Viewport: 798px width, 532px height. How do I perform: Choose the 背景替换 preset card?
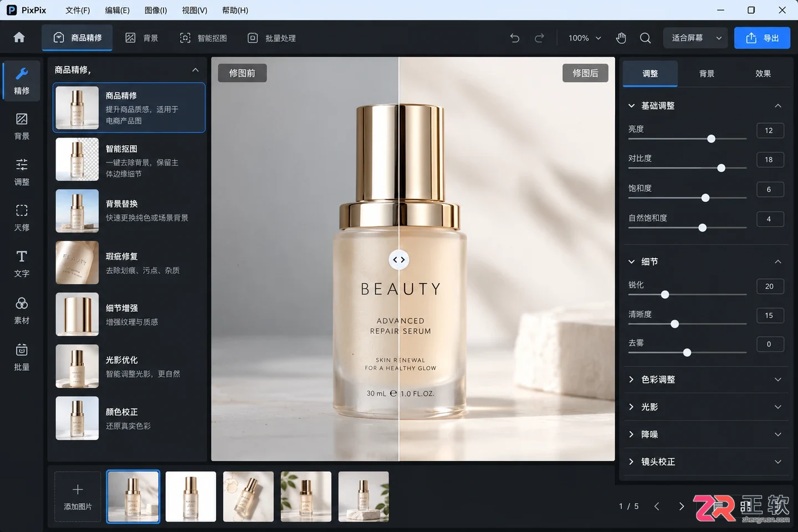coord(129,211)
